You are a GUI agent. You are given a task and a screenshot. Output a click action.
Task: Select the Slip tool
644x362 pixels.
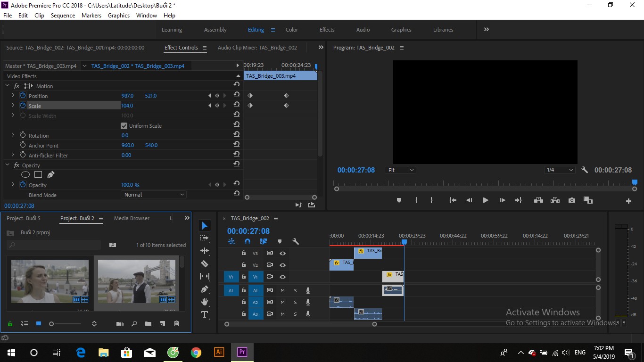point(205,276)
